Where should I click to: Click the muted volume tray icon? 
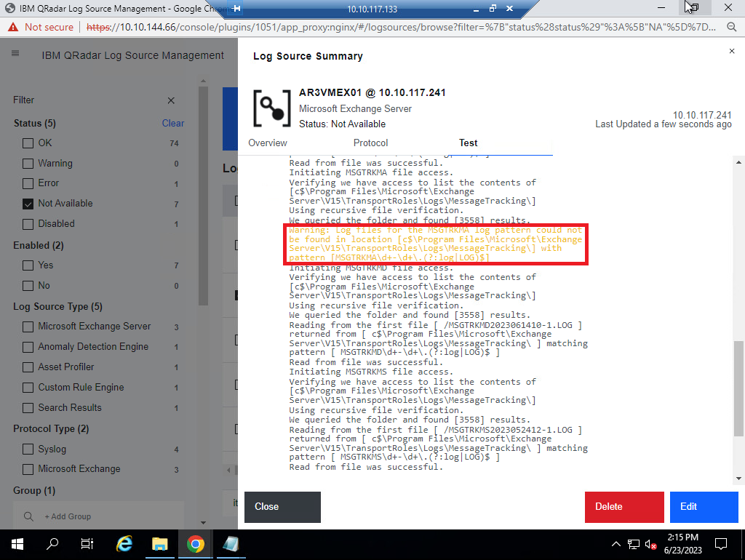[650, 544]
